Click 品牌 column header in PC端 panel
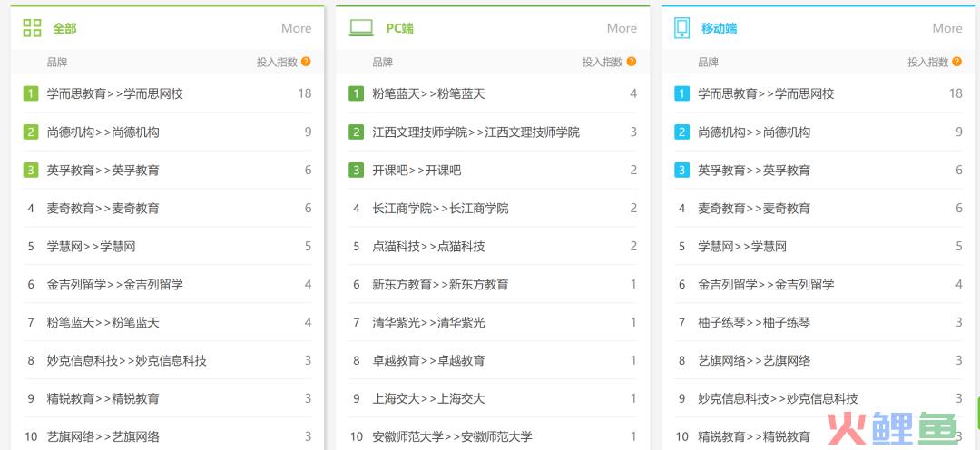 [383, 62]
